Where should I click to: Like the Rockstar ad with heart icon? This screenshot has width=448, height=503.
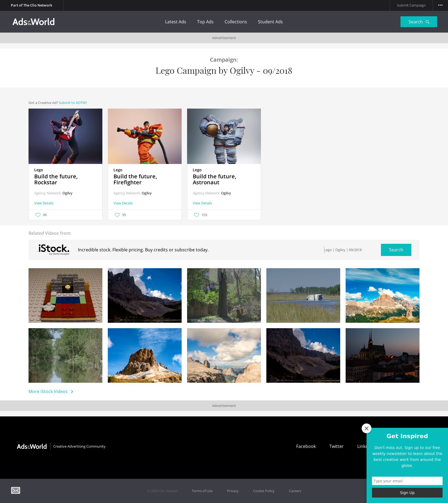click(x=38, y=215)
